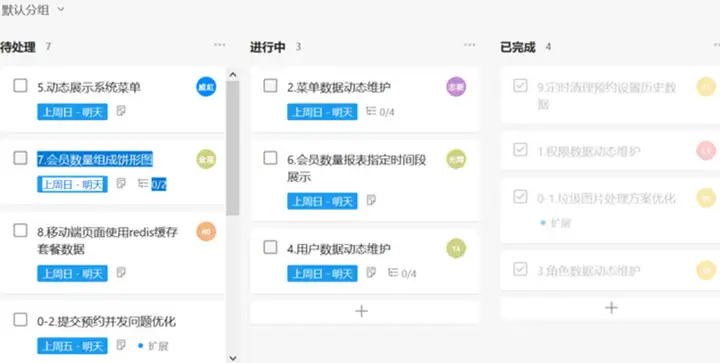Uncheck completed task 1.权限数据动态维护

[520, 150]
